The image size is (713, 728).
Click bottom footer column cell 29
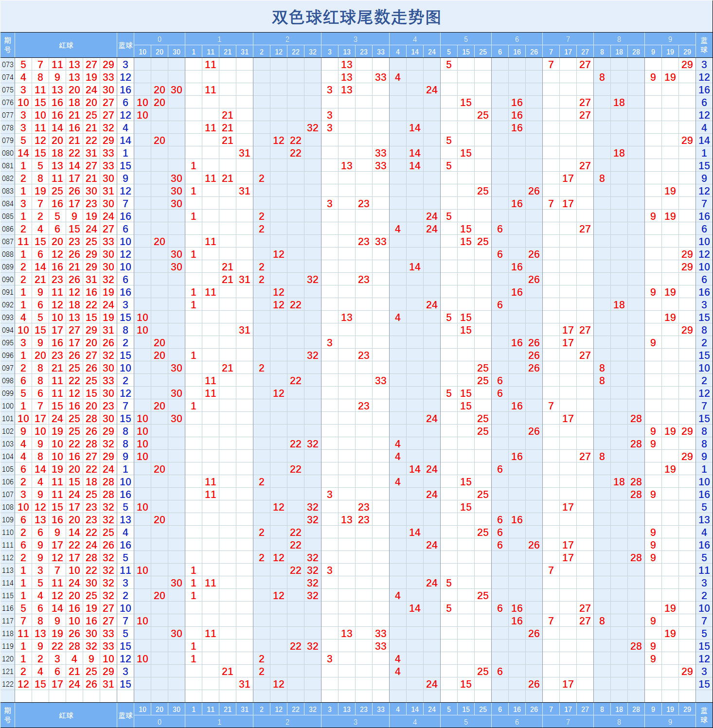(687, 710)
